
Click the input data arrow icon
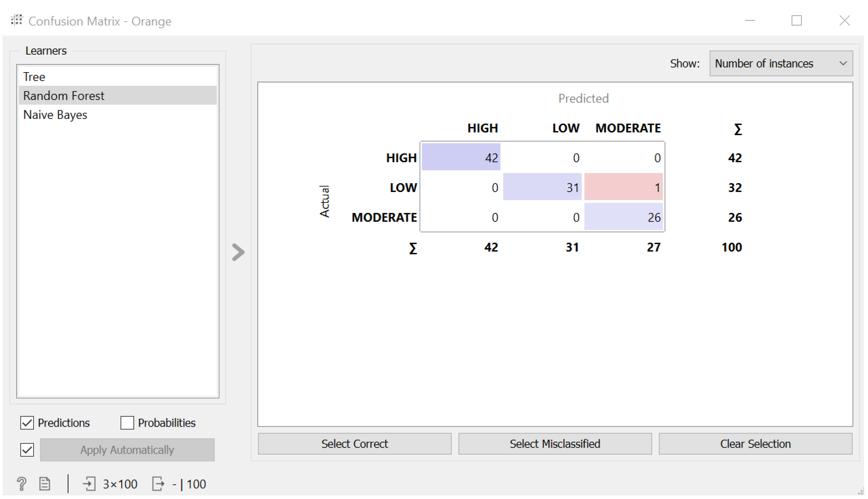click(89, 483)
